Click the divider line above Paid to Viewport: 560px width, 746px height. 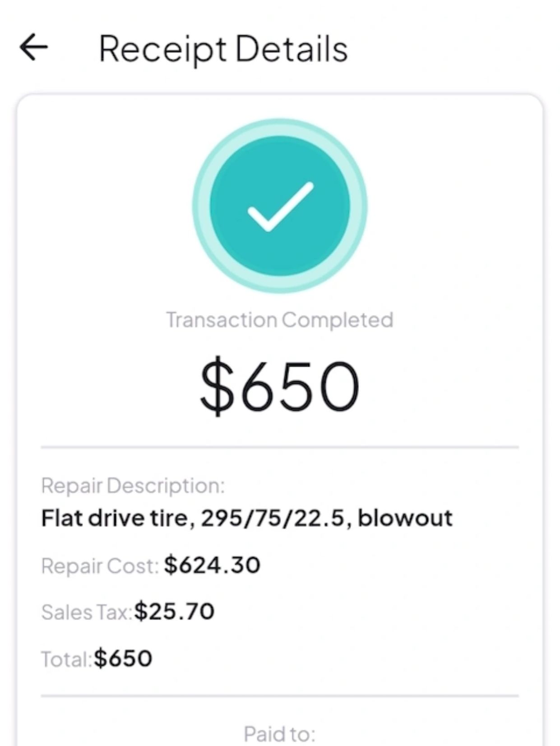[280, 696]
